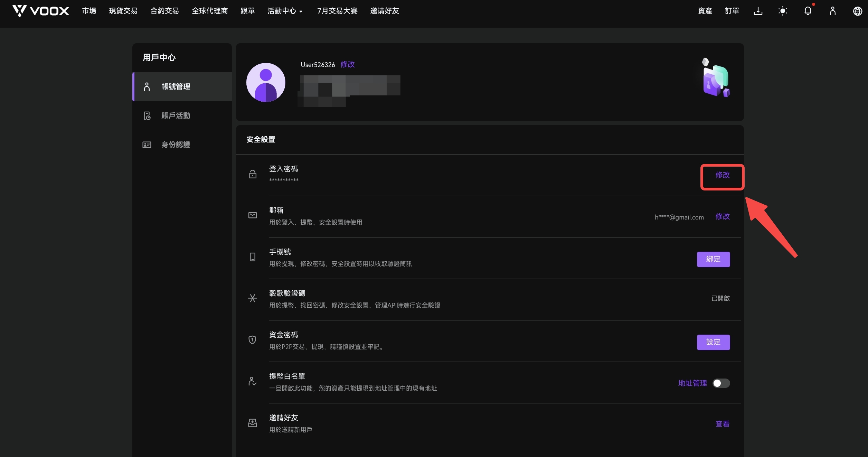The width and height of the screenshot is (868, 457).
Task: Toggle light theme via sun icon
Action: pos(783,11)
